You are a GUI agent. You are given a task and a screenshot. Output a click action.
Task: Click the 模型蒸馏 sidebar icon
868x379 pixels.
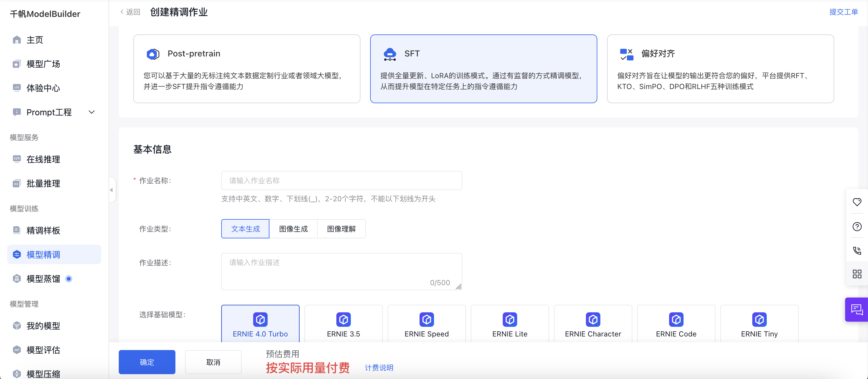17,279
